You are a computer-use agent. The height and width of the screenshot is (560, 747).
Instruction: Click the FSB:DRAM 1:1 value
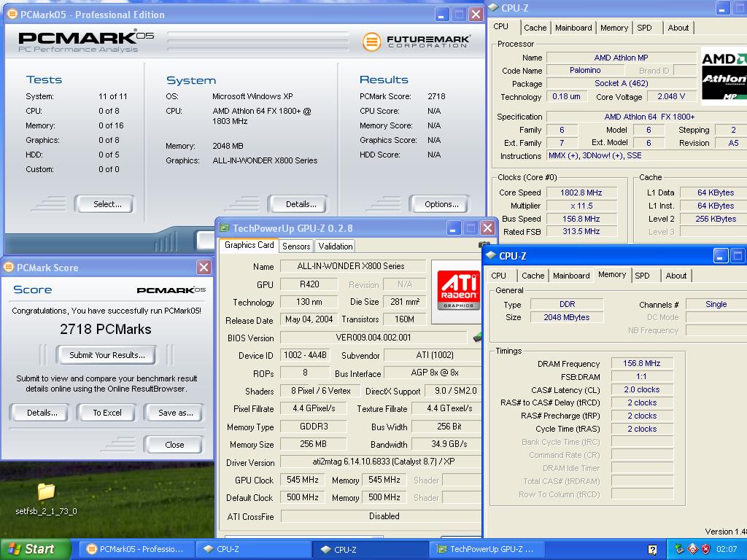(x=642, y=376)
